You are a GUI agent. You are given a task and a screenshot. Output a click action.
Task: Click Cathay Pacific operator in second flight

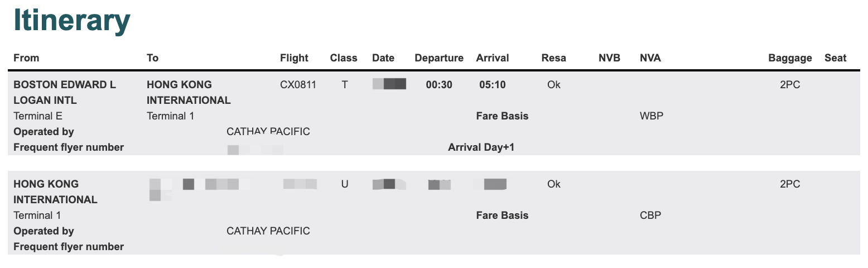(268, 231)
